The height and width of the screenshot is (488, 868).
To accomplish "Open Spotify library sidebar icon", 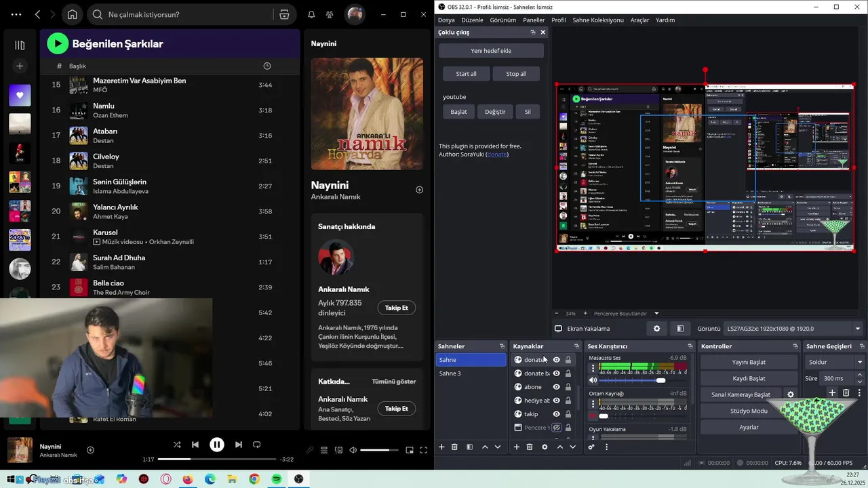I will pos(20,45).
